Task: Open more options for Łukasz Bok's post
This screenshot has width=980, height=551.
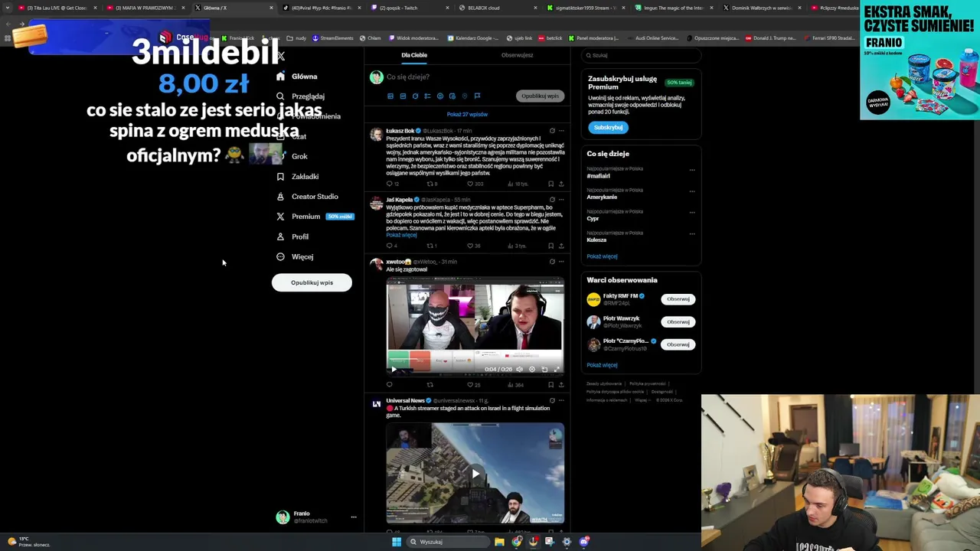Action: [x=561, y=131]
